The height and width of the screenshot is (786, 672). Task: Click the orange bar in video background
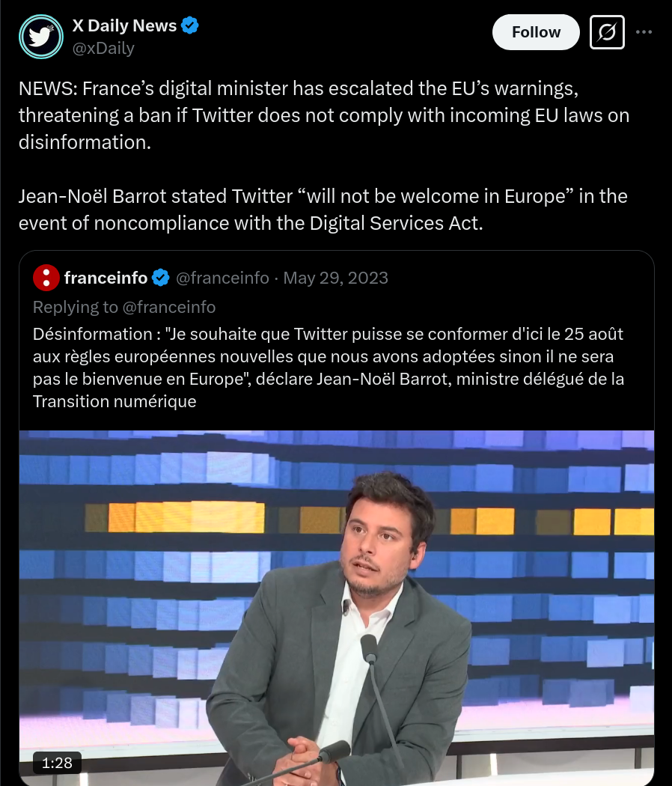tap(186, 517)
